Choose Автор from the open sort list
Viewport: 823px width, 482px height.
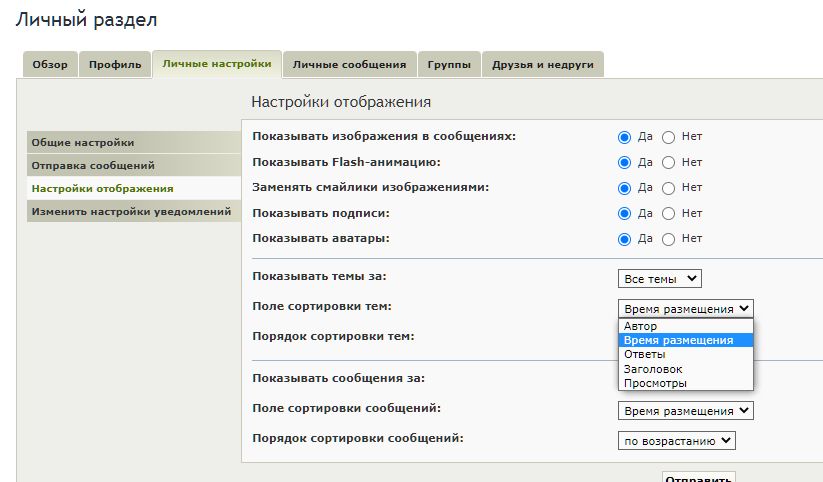(641, 326)
